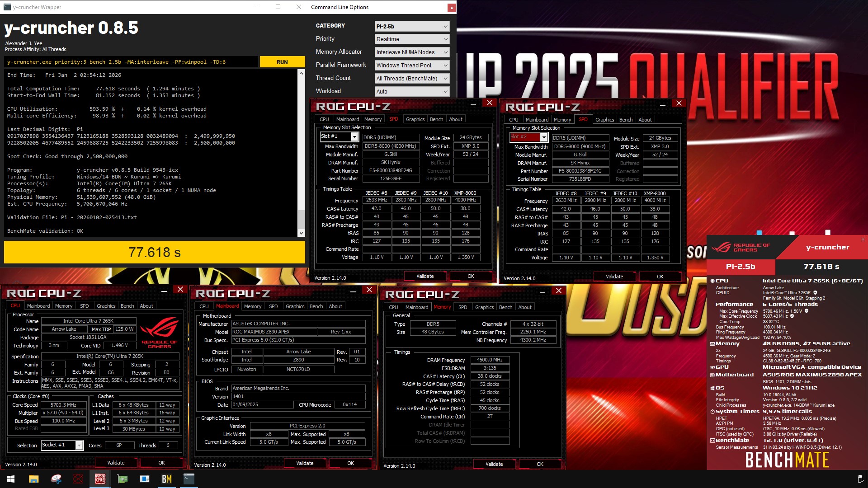Click the Republic of Gamers logo in BenchMate panel

[x=741, y=247]
